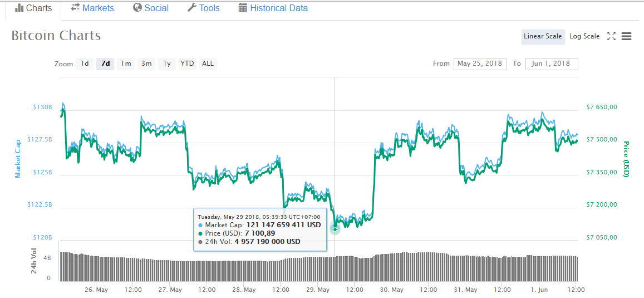Screen dimensions: 644x298
Task: Click the $7 500,00 price label
Action: tap(602, 139)
